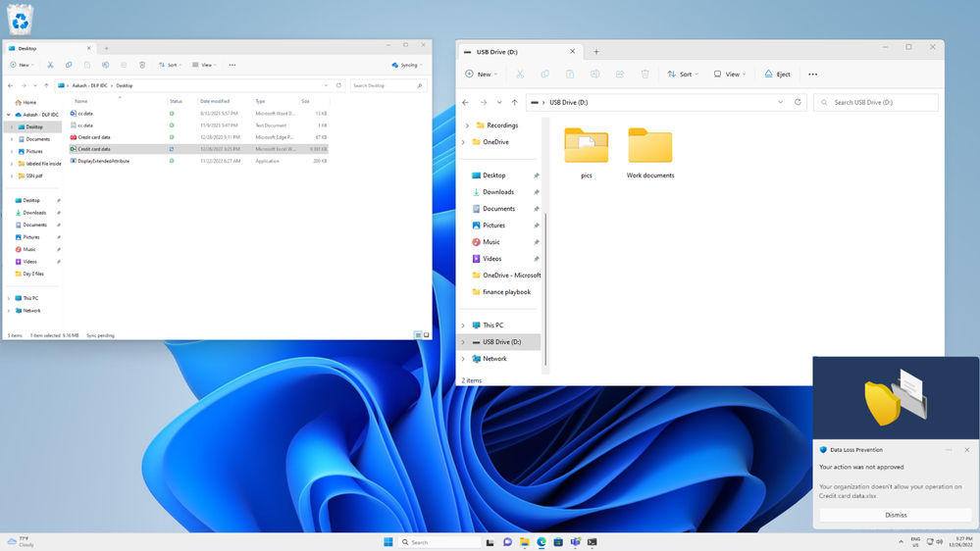
Task: Open notification options dots in DLP toast
Action: [x=949, y=450]
